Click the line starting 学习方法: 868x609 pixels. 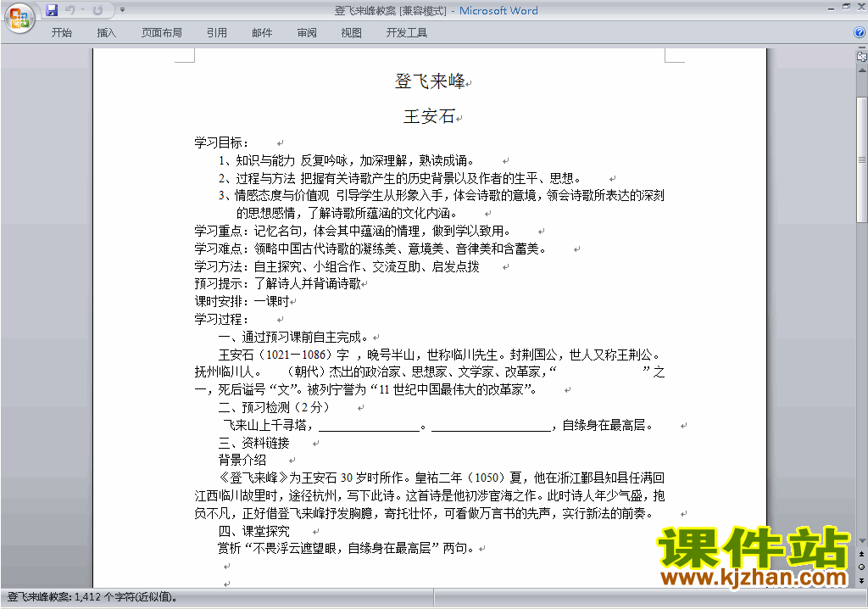click(x=337, y=266)
